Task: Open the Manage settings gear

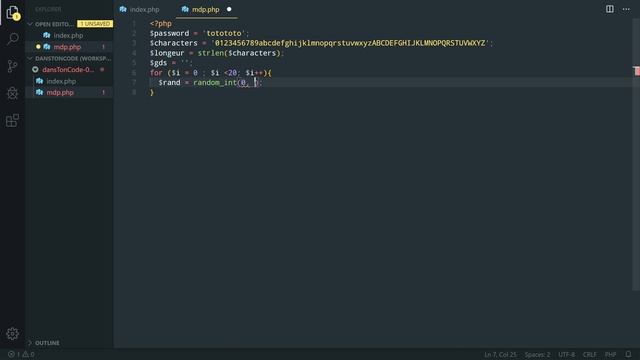Action: pos(13,334)
